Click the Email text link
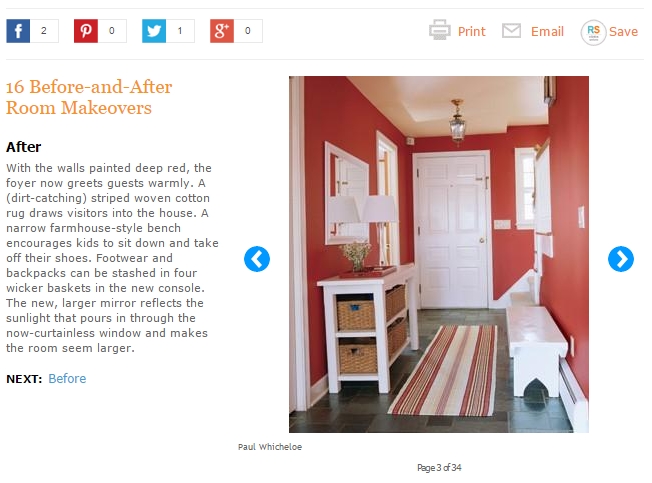The image size is (652, 483). click(x=547, y=32)
